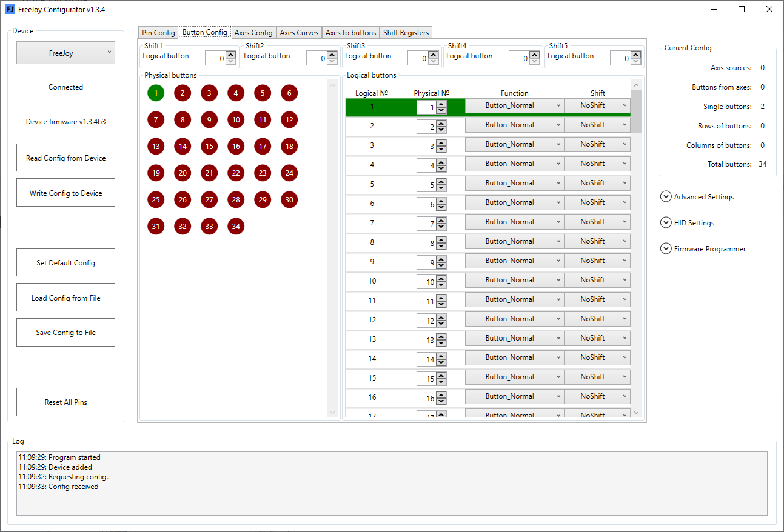The image size is (784, 532).
Task: Click the FreeJoy title bar app icon
Action: (10, 9)
